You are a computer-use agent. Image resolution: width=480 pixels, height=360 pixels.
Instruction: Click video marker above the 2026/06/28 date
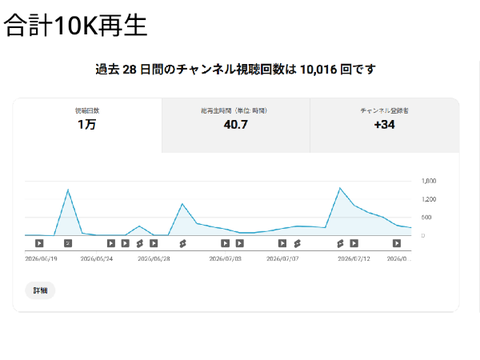tap(154, 243)
